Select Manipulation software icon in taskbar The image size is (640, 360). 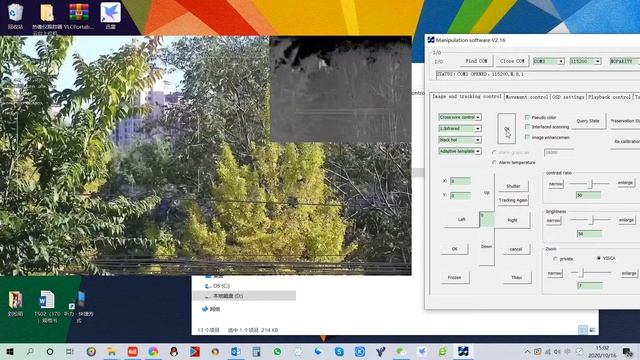coord(463,351)
